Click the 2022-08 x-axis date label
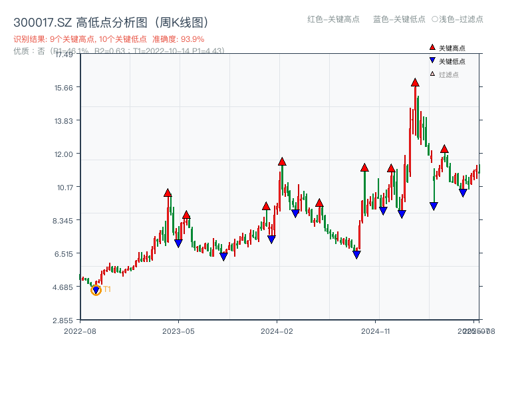Image resolution: width=532 pixels, height=399 pixels. pyautogui.click(x=80, y=331)
